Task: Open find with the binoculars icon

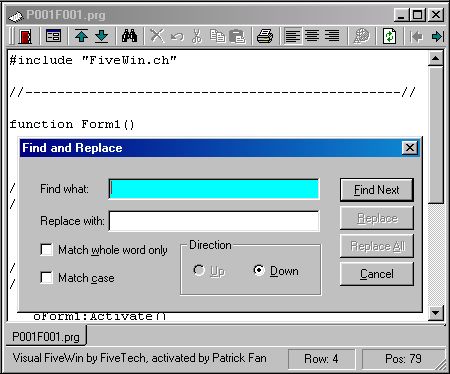Action: tap(130, 36)
